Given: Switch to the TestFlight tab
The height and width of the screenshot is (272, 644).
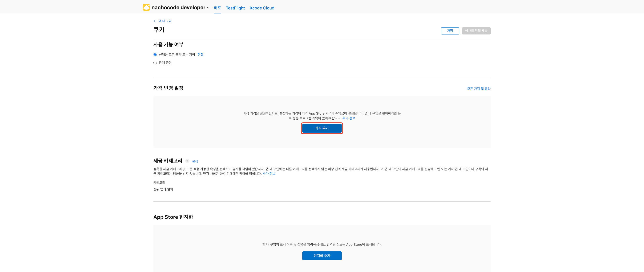Looking at the screenshot, I should 235,8.
